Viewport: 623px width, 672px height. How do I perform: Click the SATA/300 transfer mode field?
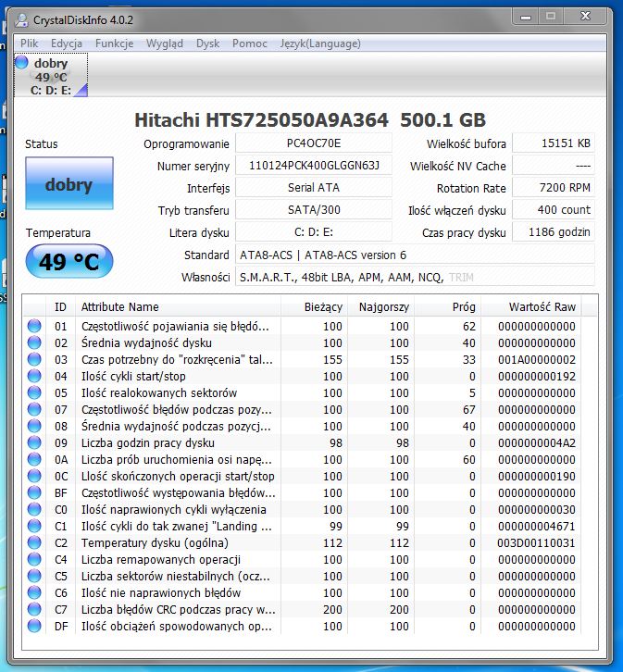click(314, 210)
